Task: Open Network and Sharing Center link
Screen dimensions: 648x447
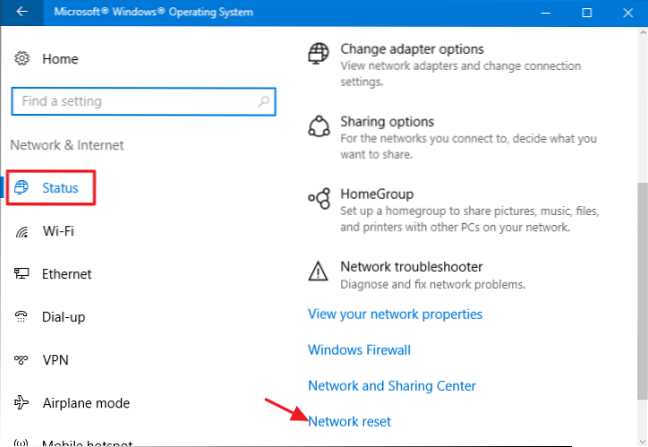Action: pyautogui.click(x=391, y=386)
